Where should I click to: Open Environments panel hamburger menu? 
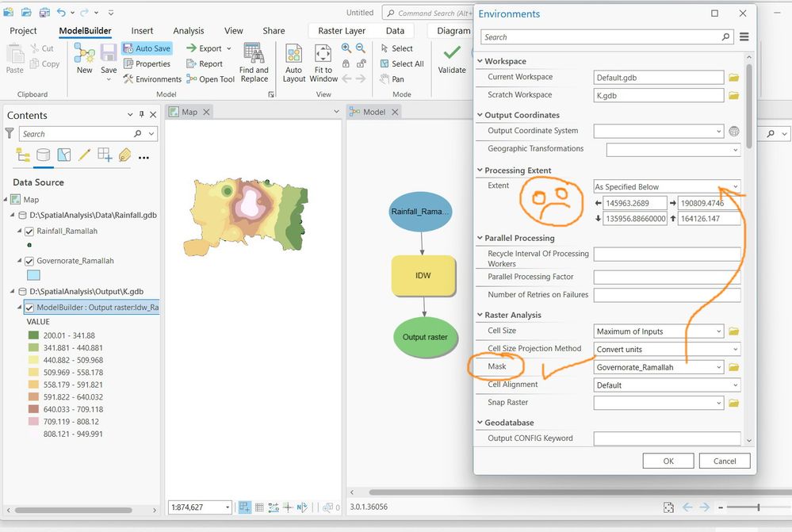[x=744, y=37]
